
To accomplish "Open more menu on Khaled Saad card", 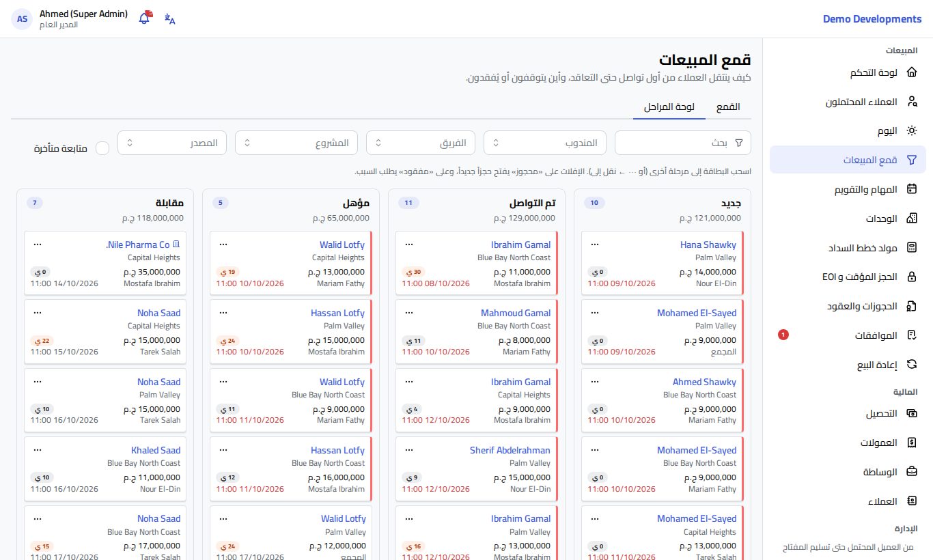I will tap(37, 449).
